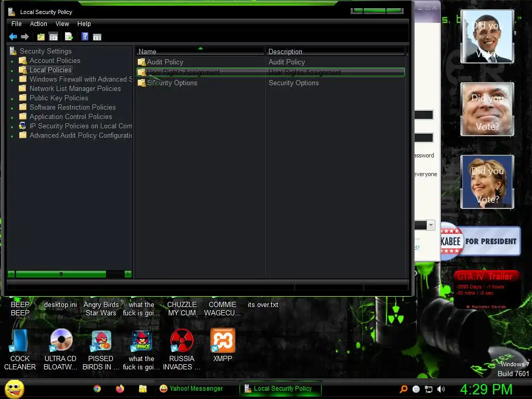Select Security Options in the list pane
532x399 pixels.
(x=171, y=83)
